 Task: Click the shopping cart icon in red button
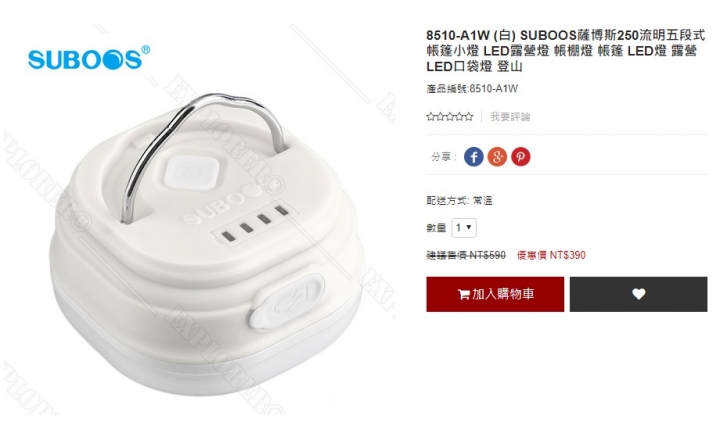463,294
